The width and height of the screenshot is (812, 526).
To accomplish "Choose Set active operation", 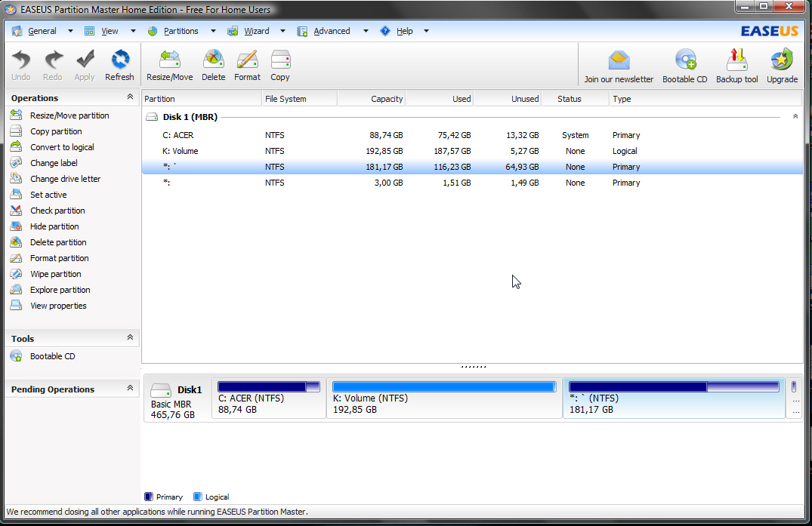I will pyautogui.click(x=48, y=195).
